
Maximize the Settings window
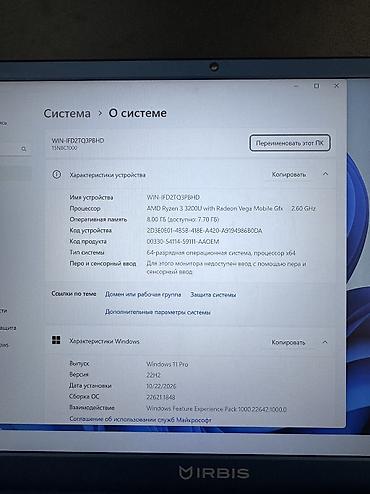point(316,86)
